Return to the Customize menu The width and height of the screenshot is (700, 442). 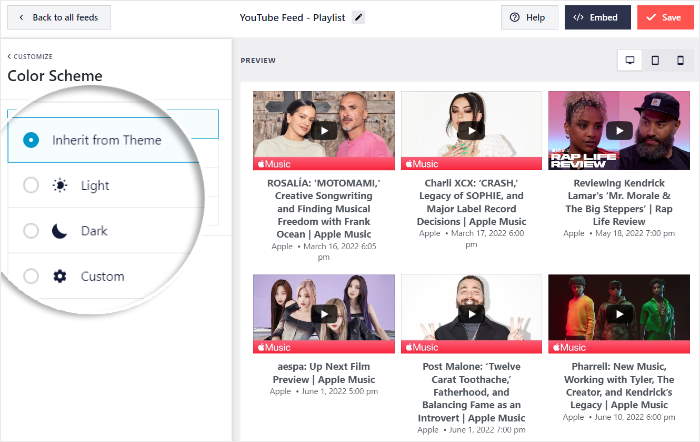[30, 56]
